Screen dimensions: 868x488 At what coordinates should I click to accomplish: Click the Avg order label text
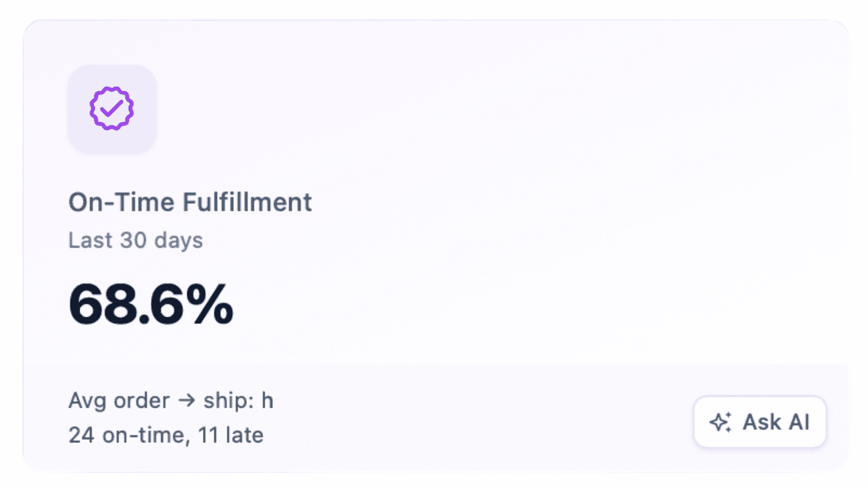coord(119,401)
